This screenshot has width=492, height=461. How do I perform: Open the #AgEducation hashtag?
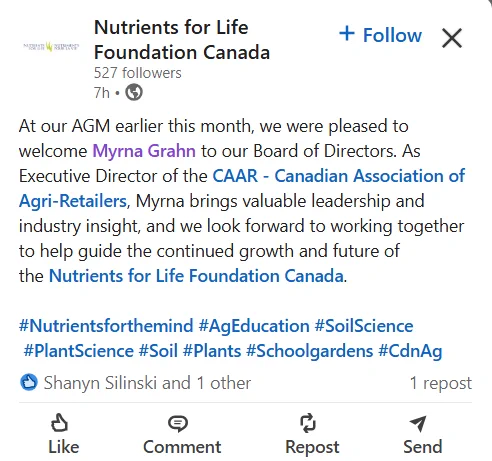coord(254,326)
